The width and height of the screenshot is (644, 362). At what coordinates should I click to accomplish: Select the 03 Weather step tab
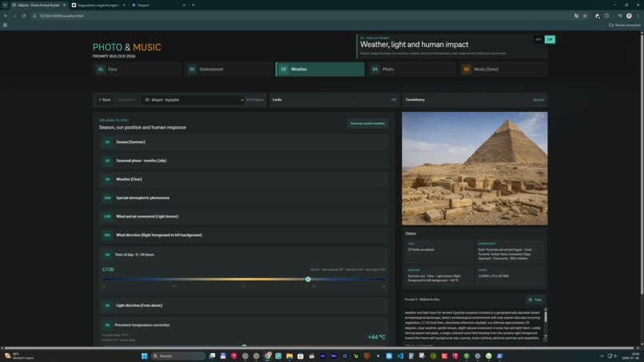(x=320, y=69)
